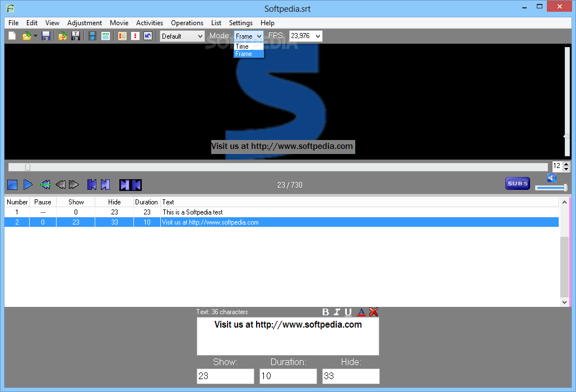Screen dimensions: 576x392
Task: Click the set show time marker icon
Action: pyautogui.click(x=92, y=185)
